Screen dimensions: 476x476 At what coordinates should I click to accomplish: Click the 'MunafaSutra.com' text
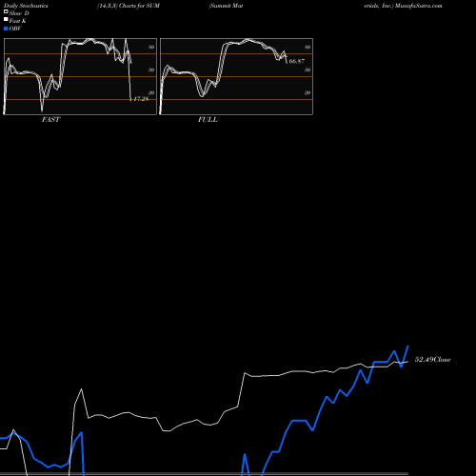coord(419,6)
